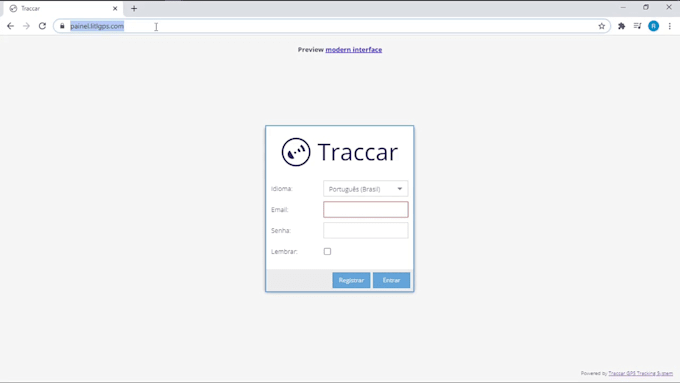Focus the Email input field
680x383 pixels.
coord(366,210)
